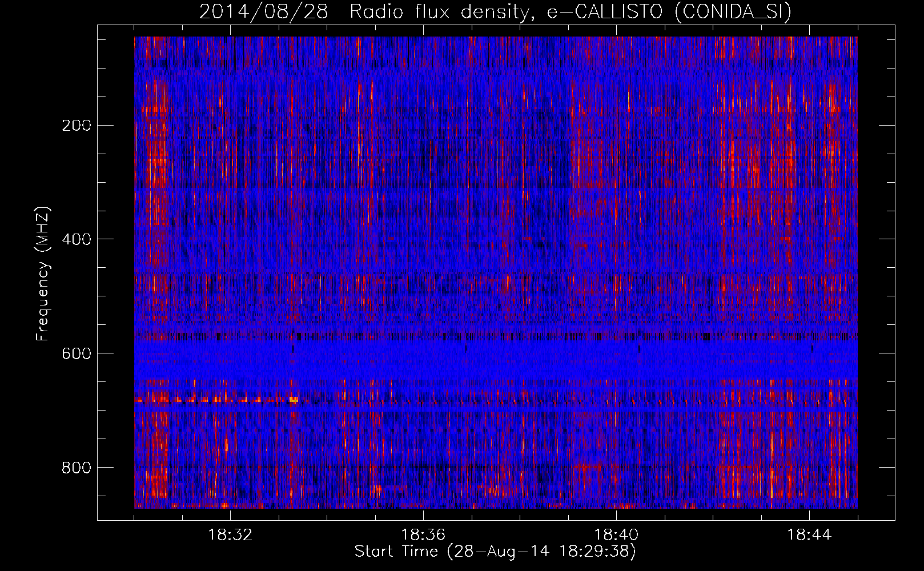Click the 200 frequency tick label
Viewport: 924px width, 571px height.
pyautogui.click(x=76, y=125)
